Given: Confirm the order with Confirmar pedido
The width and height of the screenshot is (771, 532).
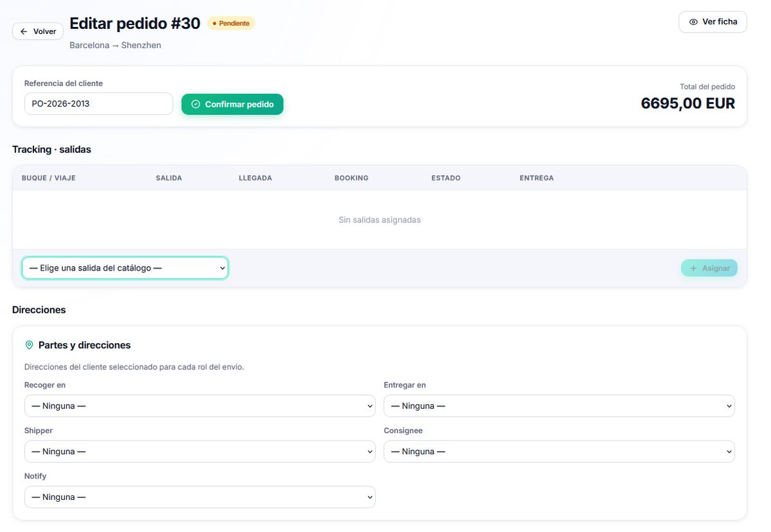Looking at the screenshot, I should click(x=232, y=104).
